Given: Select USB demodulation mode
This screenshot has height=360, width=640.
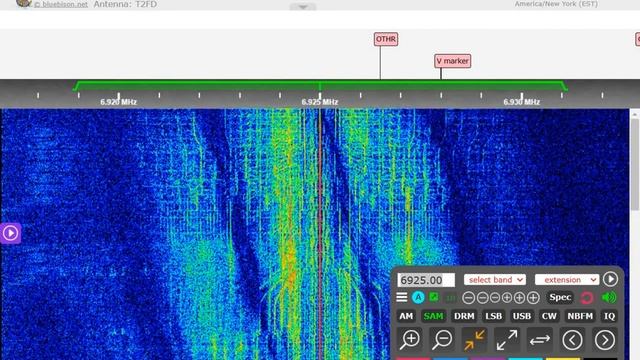Looking at the screenshot, I should [x=522, y=316].
